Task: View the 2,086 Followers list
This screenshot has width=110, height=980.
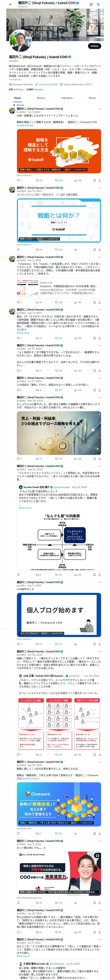Action: pyautogui.click(x=35, y=89)
